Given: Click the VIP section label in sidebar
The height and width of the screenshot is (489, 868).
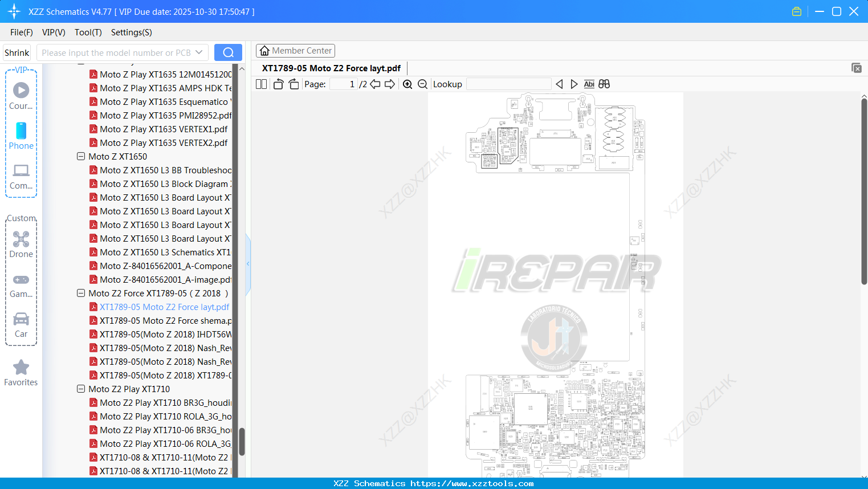Looking at the screenshot, I should 21,70.
